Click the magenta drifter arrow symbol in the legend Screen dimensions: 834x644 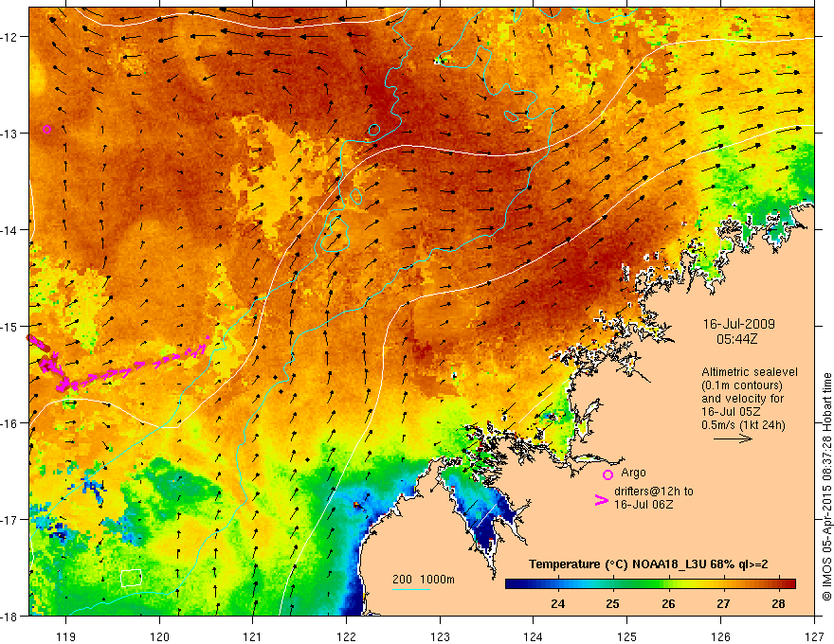coord(601,500)
